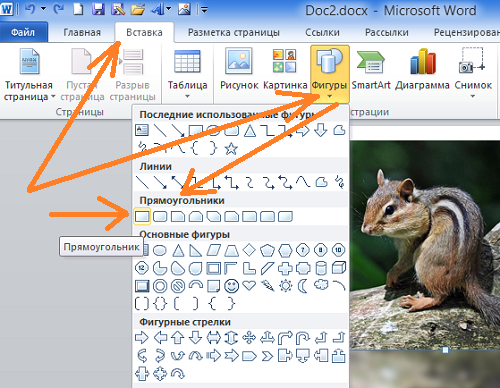The image size is (500, 388).
Task: Click the Redo icon in quick access toolbar
Action: [x=59, y=9]
